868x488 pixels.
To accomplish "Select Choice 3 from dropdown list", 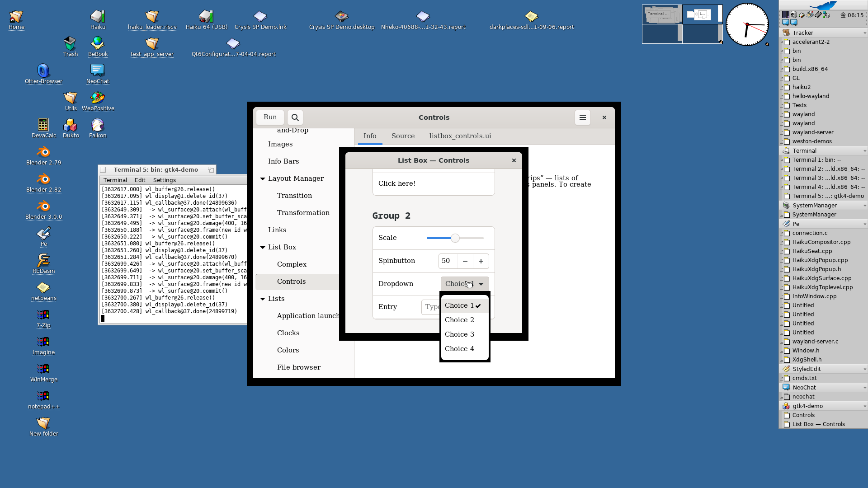I will 459,334.
